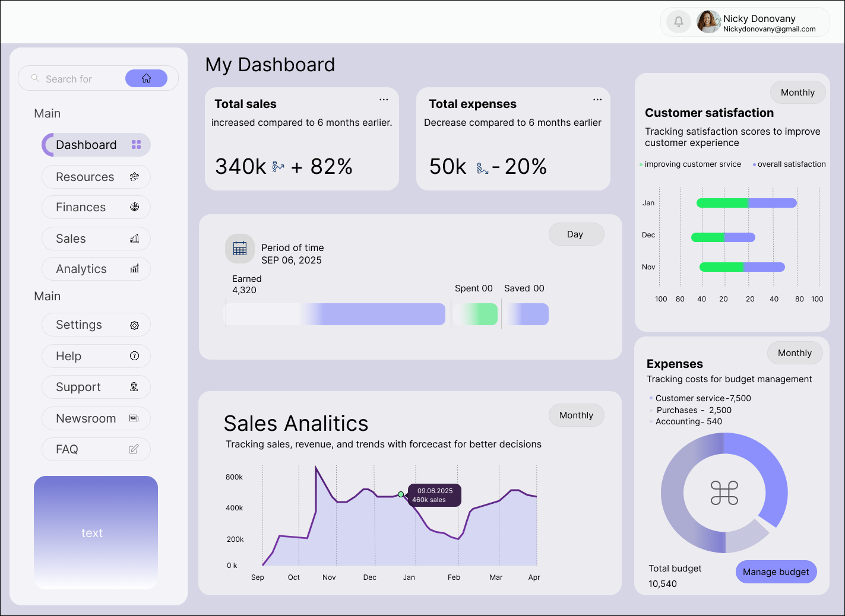Select the Newsroom icon in the sidebar
Viewport: 845px width, 616px height.
tap(134, 418)
